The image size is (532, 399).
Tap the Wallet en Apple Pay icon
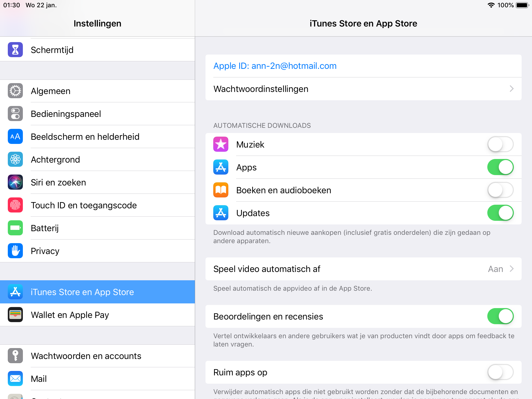coord(15,315)
